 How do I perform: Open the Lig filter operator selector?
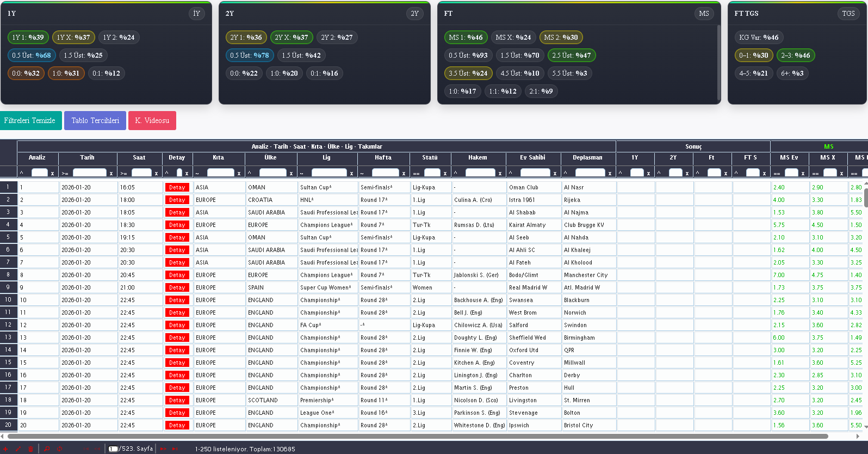click(x=302, y=173)
